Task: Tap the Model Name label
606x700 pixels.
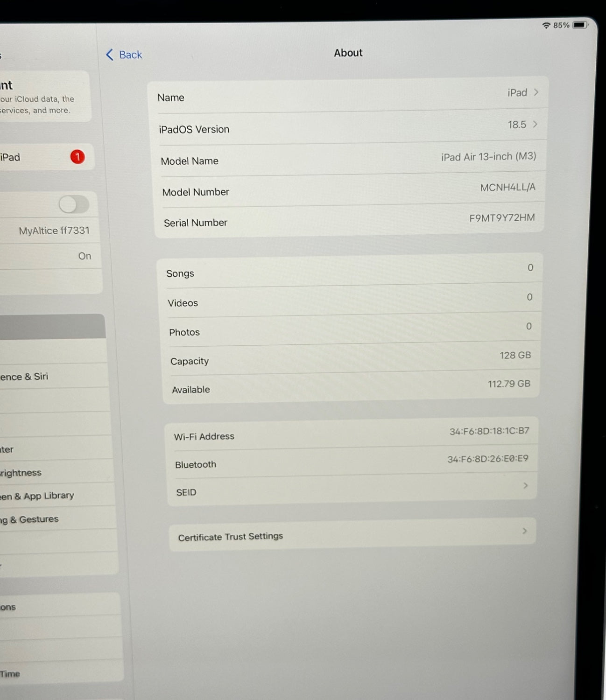Action: pyautogui.click(x=190, y=161)
